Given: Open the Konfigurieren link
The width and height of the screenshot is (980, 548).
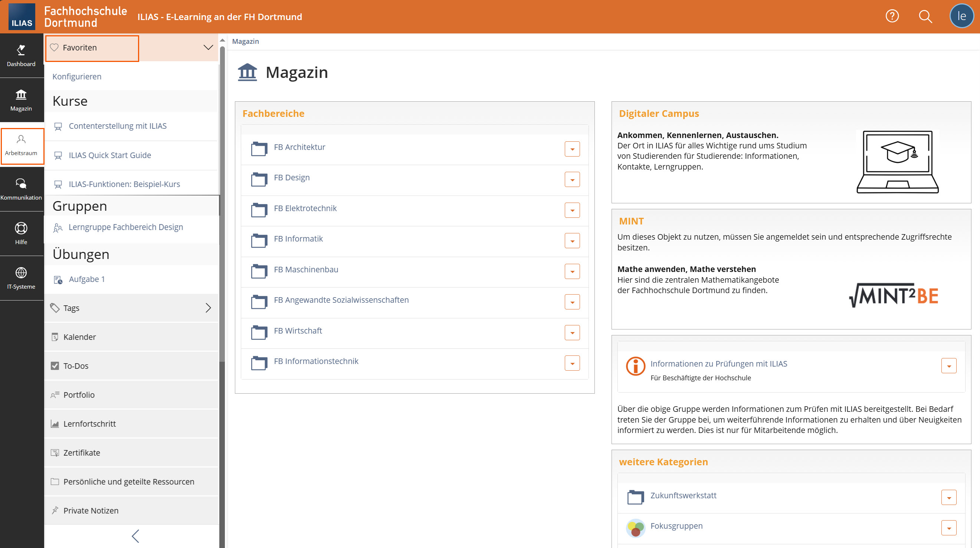Looking at the screenshot, I should point(77,76).
